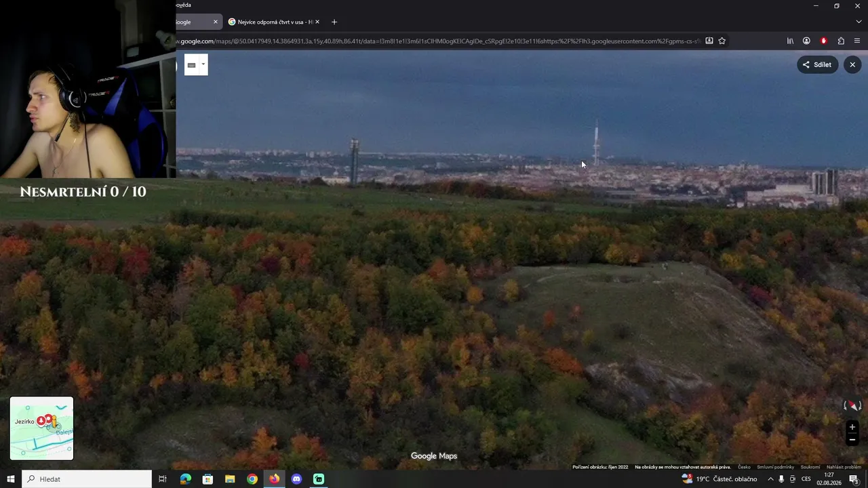The image size is (868, 488).
Task: Open the notification center icon
Action: [x=854, y=479]
